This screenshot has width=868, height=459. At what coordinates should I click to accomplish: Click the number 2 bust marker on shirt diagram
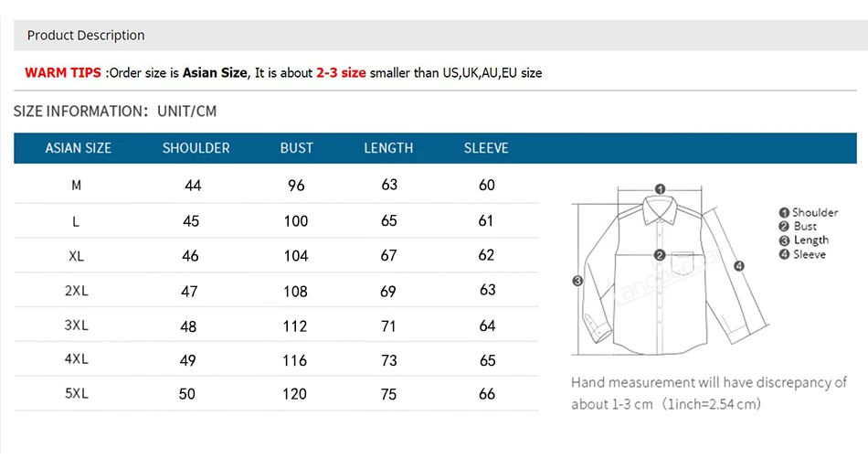point(660,255)
